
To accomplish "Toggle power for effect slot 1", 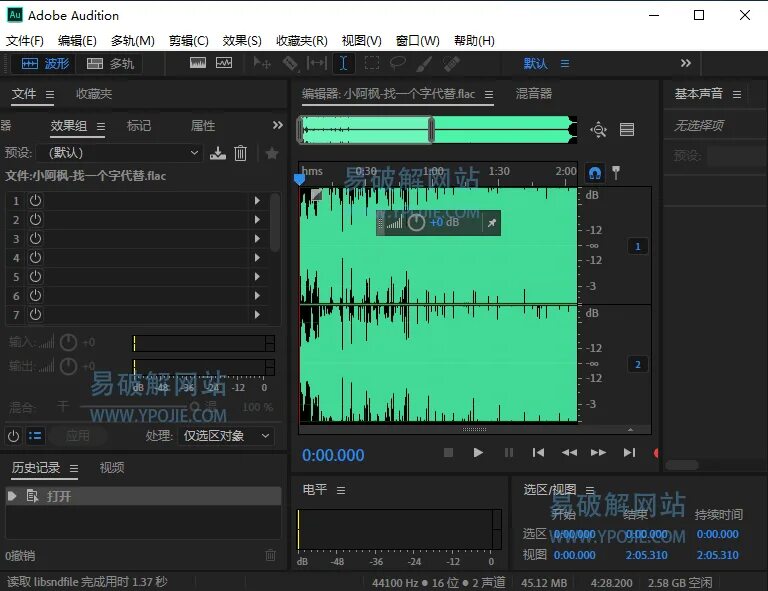I will pyautogui.click(x=35, y=201).
